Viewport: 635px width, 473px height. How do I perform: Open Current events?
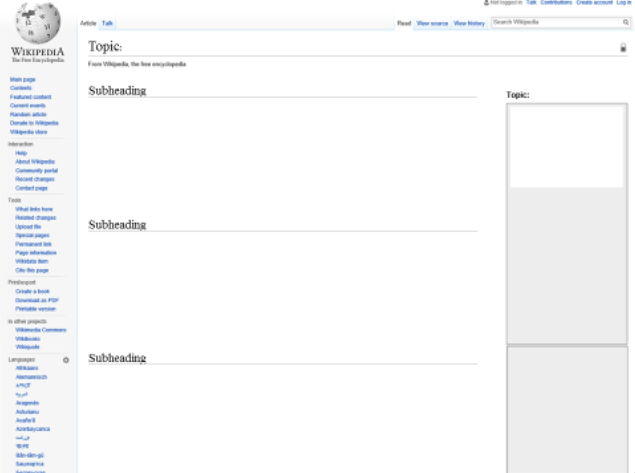tap(28, 106)
